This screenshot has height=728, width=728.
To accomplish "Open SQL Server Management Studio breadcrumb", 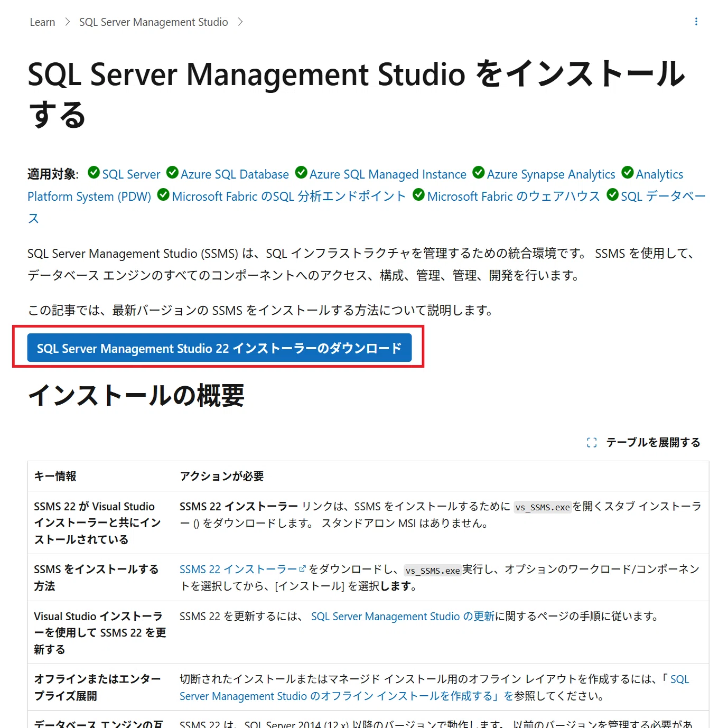I will pos(153,22).
